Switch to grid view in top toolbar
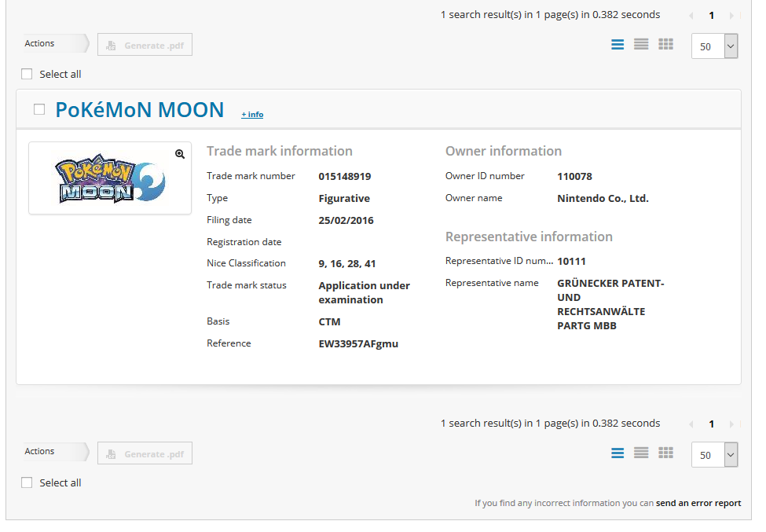The width and height of the screenshot is (766, 532). (666, 45)
